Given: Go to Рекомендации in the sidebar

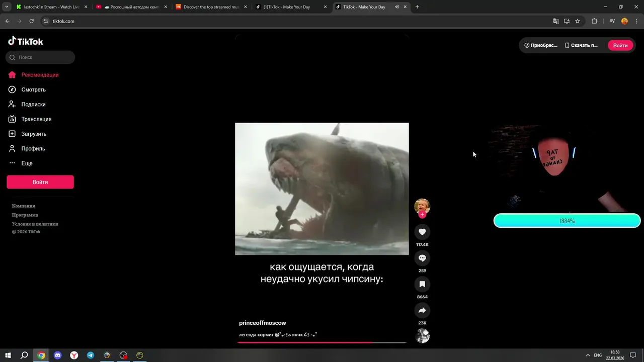Looking at the screenshot, I should click(x=40, y=75).
